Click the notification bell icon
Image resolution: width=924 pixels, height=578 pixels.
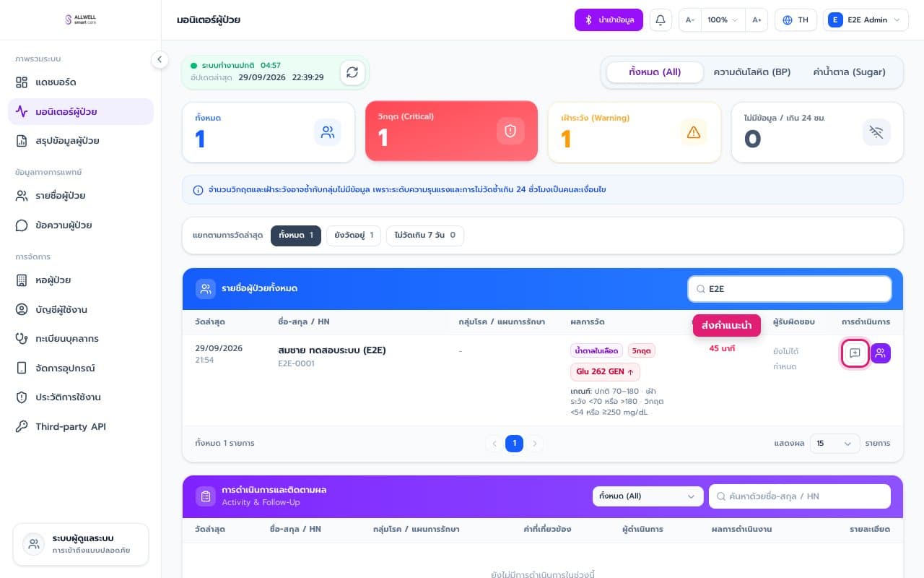click(661, 20)
